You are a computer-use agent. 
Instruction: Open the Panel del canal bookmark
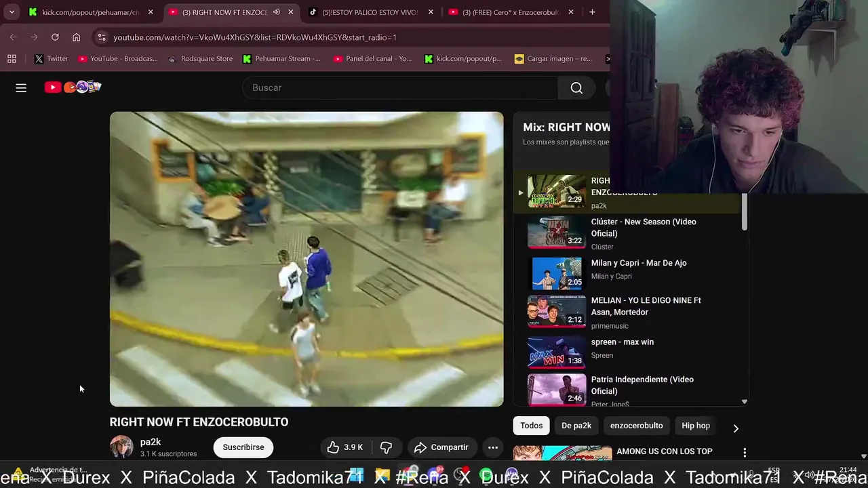(372, 59)
